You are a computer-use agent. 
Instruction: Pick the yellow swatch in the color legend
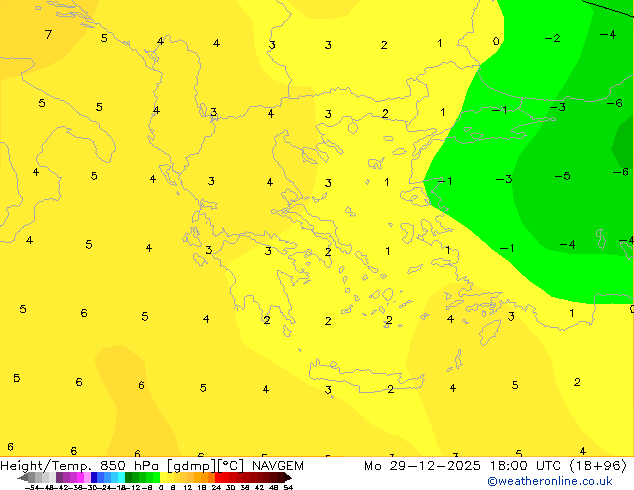pyautogui.click(x=170, y=478)
